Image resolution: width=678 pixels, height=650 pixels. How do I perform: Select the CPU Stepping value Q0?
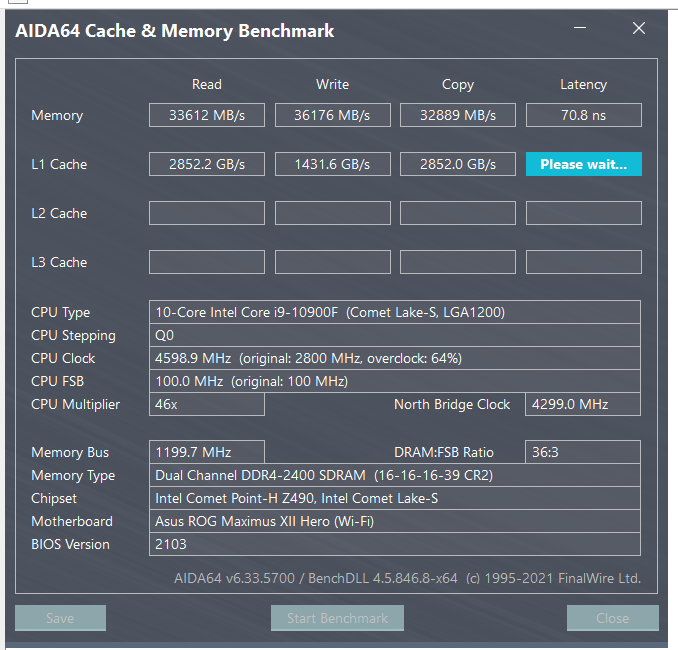tap(395, 335)
